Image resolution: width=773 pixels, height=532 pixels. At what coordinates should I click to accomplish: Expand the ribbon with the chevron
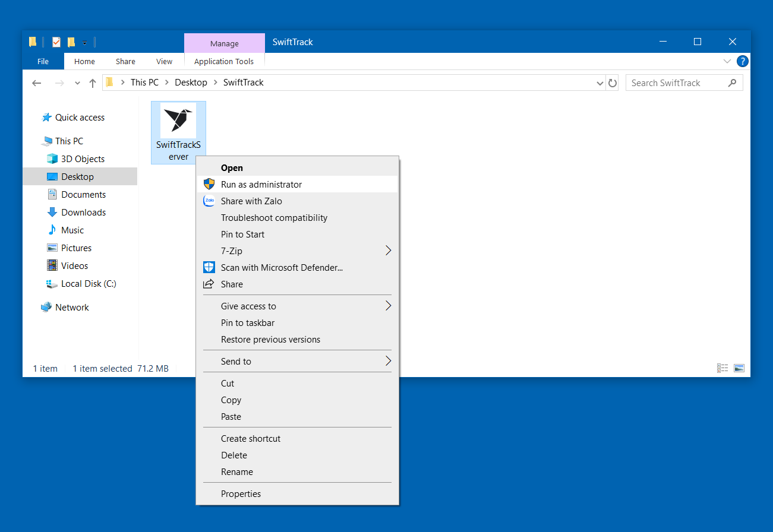727,61
